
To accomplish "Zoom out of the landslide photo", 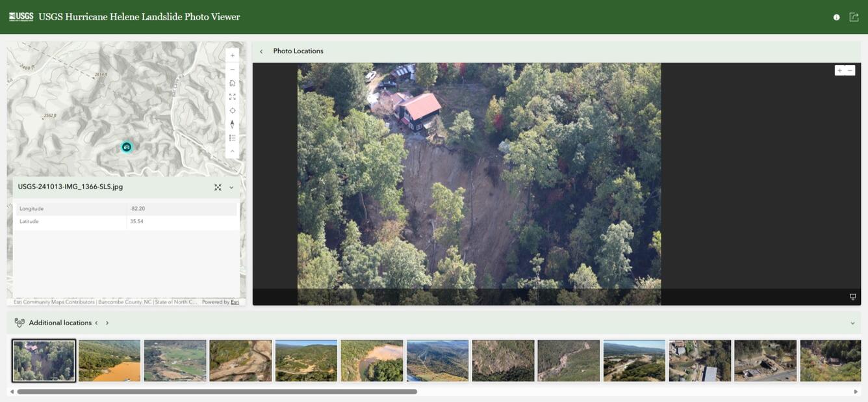I will 850,70.
